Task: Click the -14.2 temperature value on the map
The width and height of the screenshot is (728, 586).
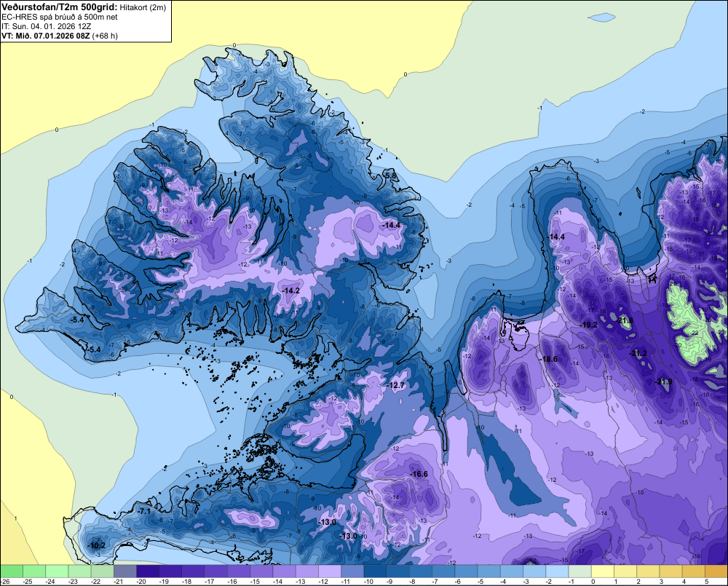Action: [291, 290]
